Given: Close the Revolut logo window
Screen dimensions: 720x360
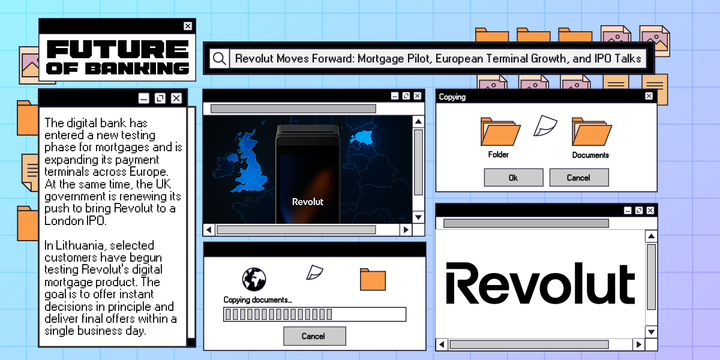Looking at the screenshot, I should [x=650, y=210].
